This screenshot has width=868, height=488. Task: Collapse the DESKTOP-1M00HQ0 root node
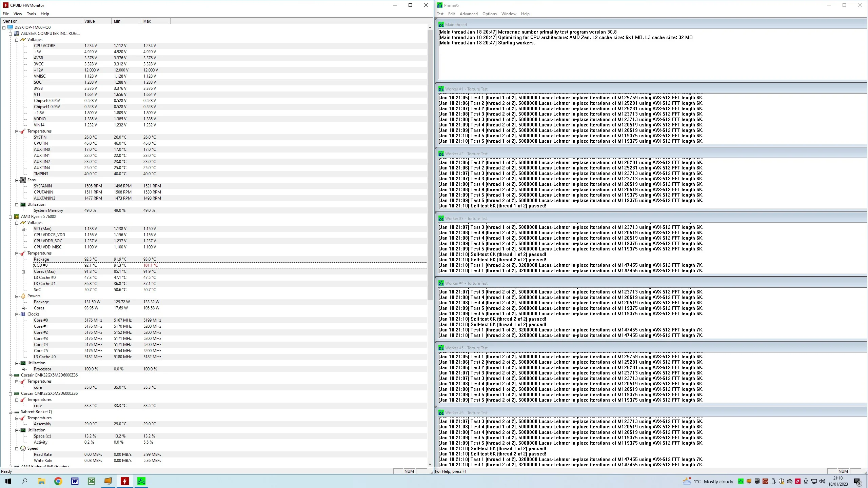4,27
